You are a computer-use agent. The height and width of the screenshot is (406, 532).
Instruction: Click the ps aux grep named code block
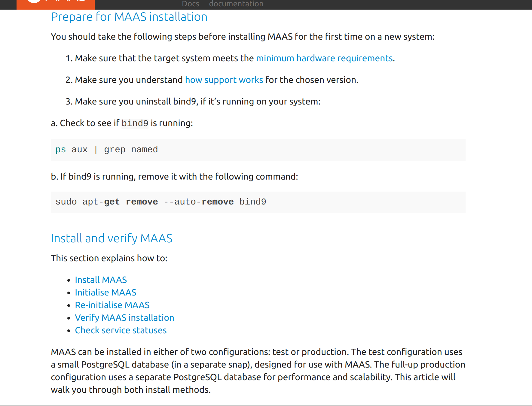point(258,150)
